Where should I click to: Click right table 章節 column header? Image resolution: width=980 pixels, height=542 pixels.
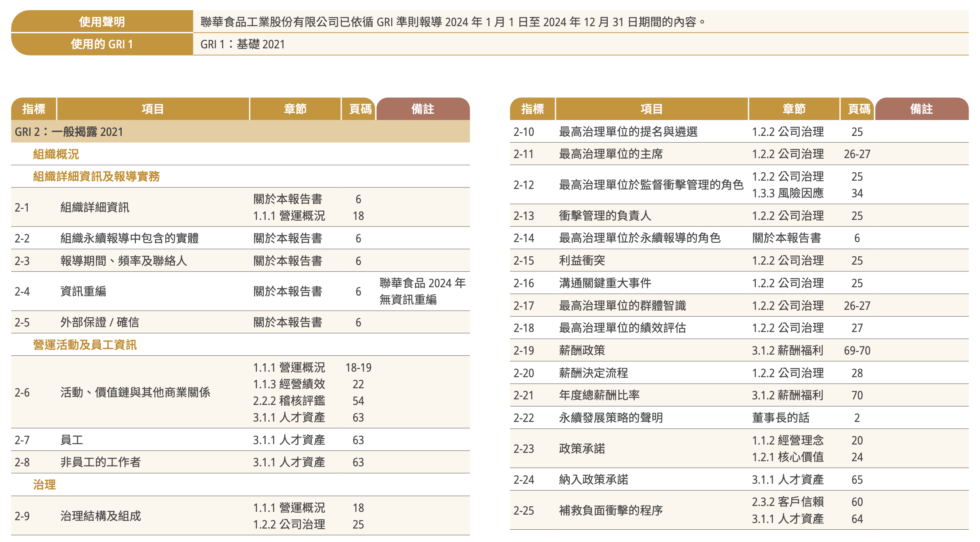[x=794, y=109]
